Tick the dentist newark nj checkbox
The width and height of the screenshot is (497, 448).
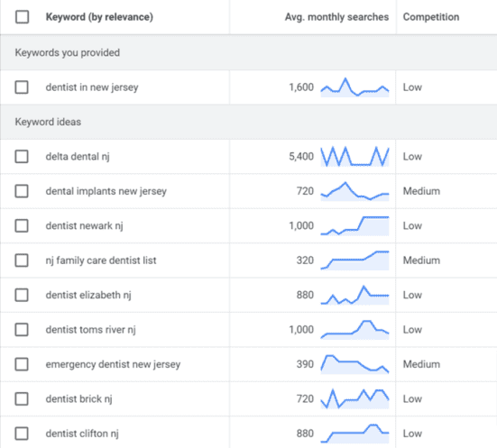22,226
